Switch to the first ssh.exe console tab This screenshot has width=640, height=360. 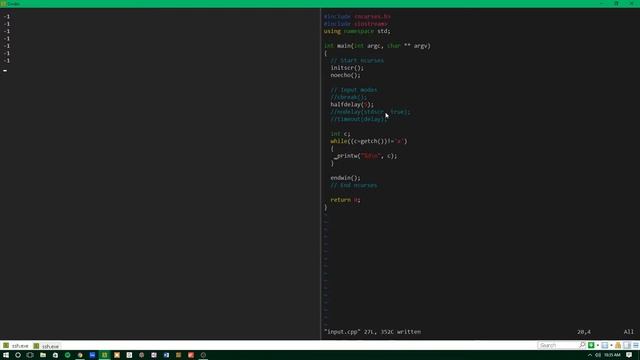point(16,346)
